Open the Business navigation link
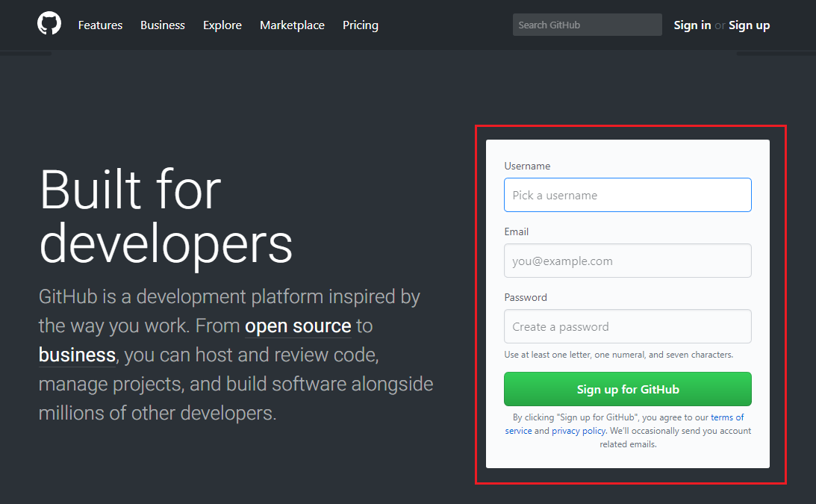The height and width of the screenshot is (504, 816). (162, 25)
